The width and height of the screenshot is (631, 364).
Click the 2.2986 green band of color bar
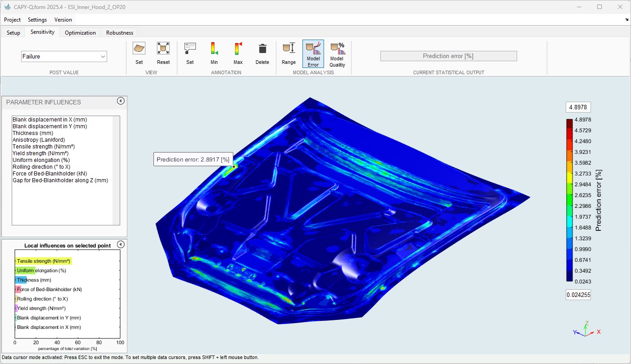[569, 206]
